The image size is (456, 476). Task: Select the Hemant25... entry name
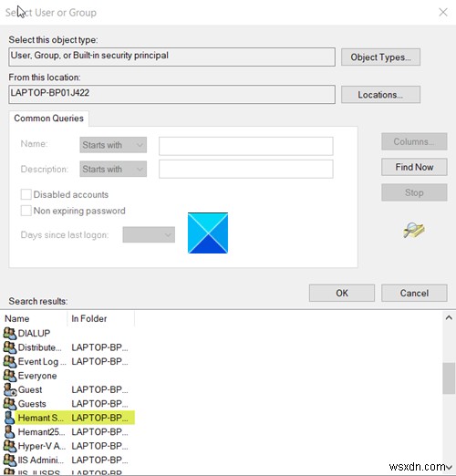[41, 431]
